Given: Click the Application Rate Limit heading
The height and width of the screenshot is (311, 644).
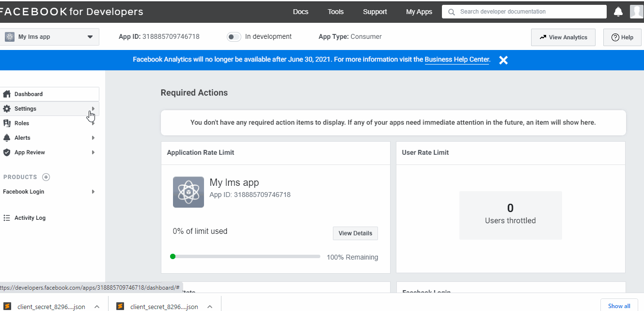Looking at the screenshot, I should (x=201, y=152).
